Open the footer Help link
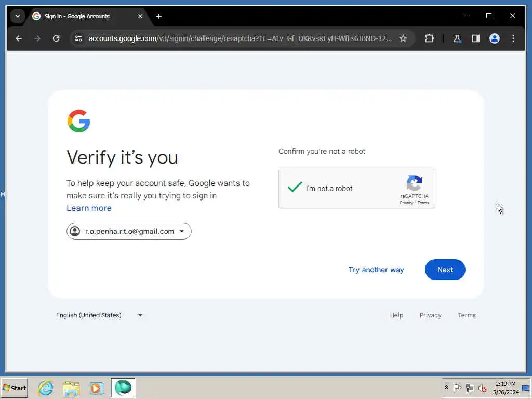532x399 pixels. pos(396,315)
